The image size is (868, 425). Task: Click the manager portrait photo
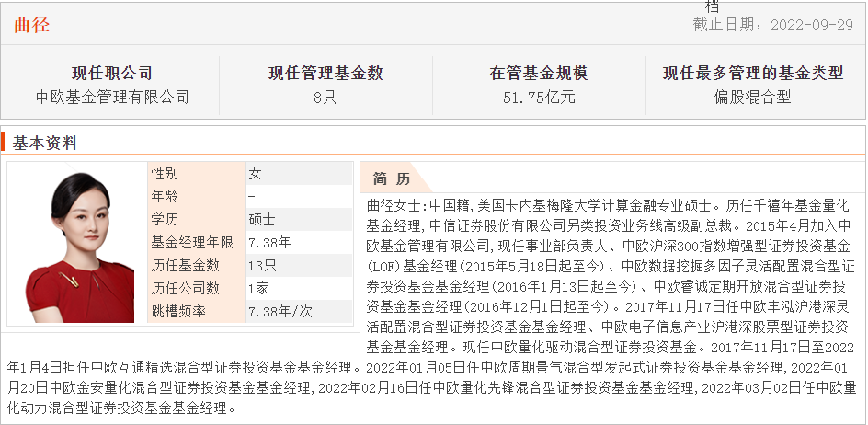(78, 244)
